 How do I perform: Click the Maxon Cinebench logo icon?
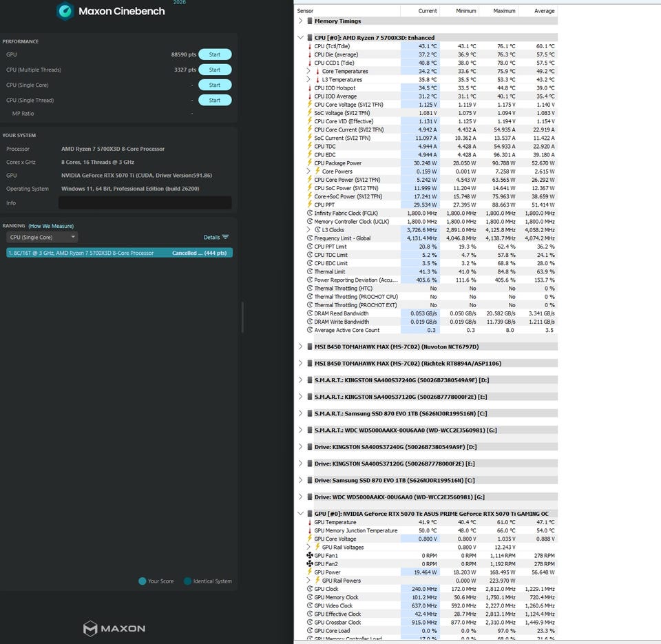pyautogui.click(x=65, y=11)
